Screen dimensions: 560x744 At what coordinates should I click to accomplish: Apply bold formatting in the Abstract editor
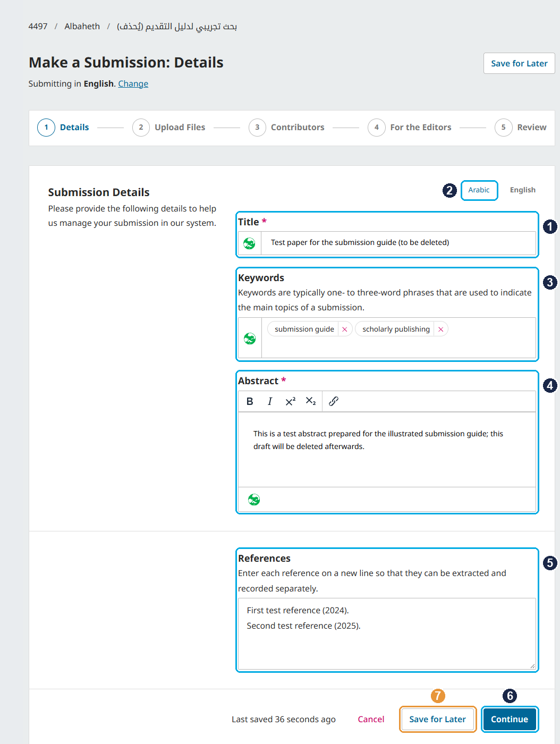click(x=250, y=402)
